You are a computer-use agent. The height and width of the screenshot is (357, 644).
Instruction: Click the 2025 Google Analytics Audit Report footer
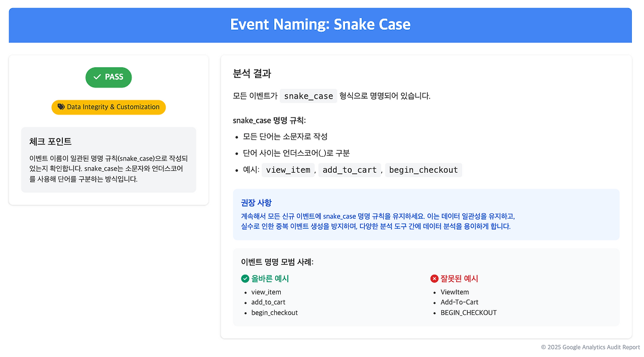[591, 347]
